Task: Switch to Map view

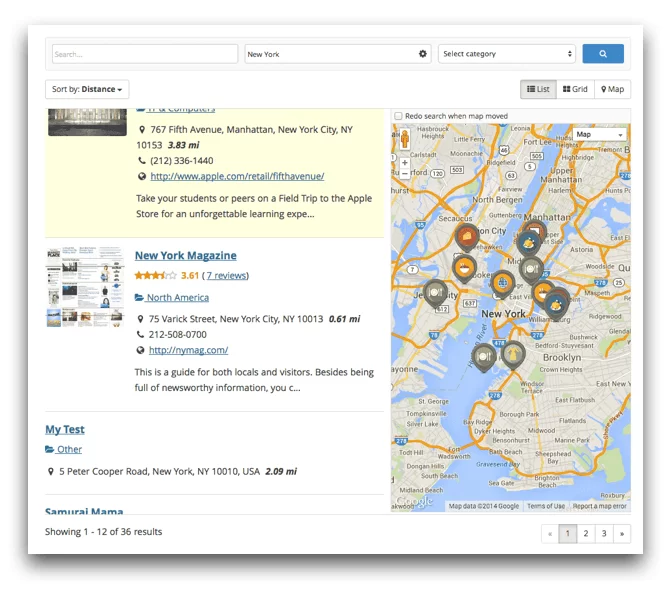Action: [x=612, y=89]
